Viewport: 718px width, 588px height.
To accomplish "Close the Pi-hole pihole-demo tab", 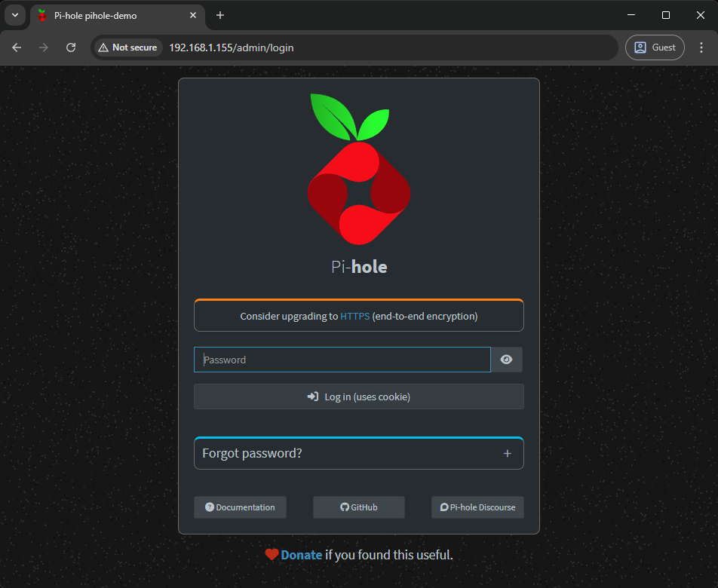I will click(x=194, y=15).
